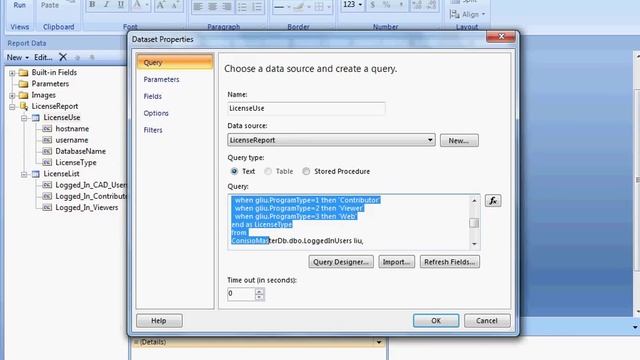Toggle underline formatting in the ribbon
This screenshot has width=640, height=360.
coord(121,5)
